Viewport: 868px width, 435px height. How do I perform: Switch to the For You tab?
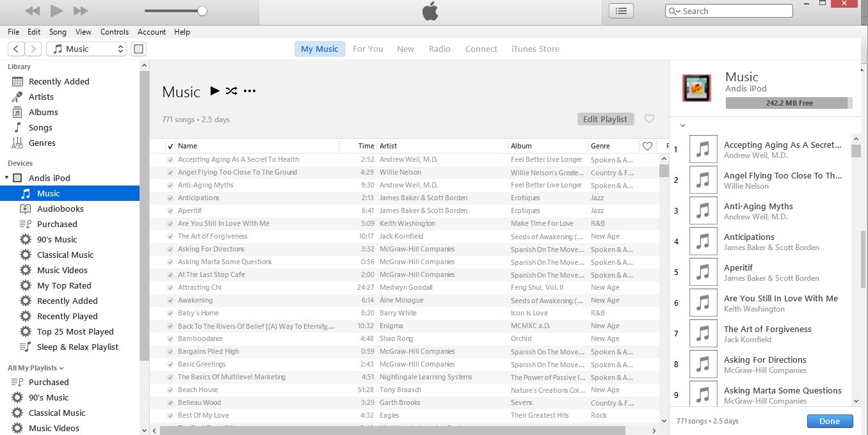pos(368,49)
